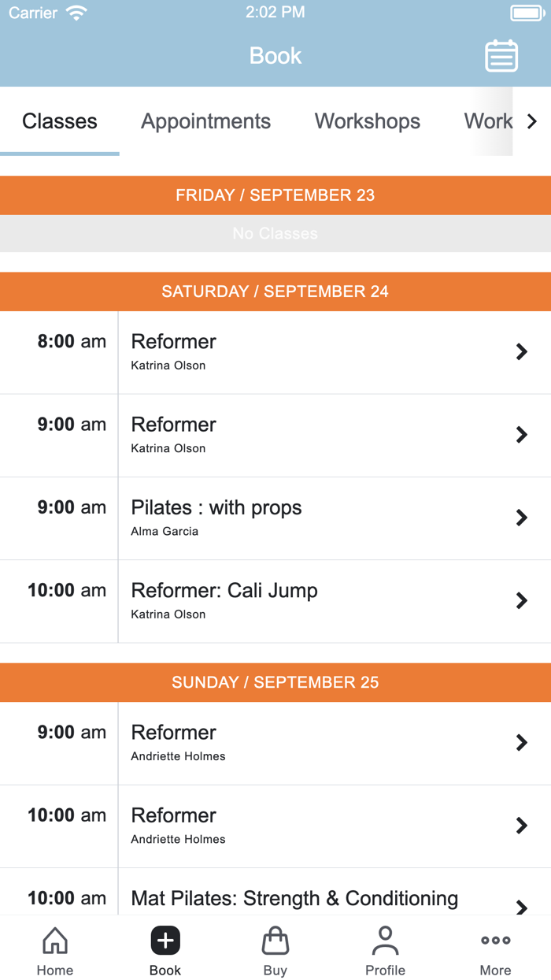Open Reformer: Cali Jump chevron
The height and width of the screenshot is (980, 551).
coord(521,600)
